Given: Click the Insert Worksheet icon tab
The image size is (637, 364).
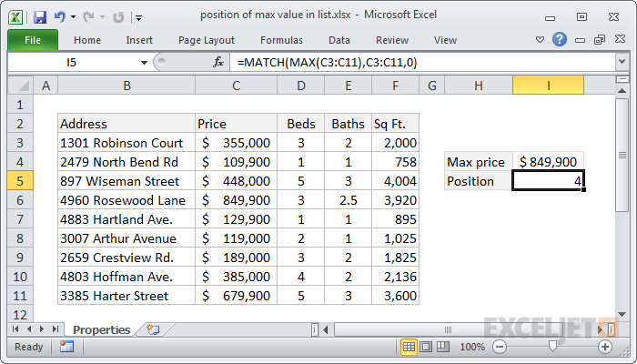Looking at the screenshot, I should coord(153,329).
